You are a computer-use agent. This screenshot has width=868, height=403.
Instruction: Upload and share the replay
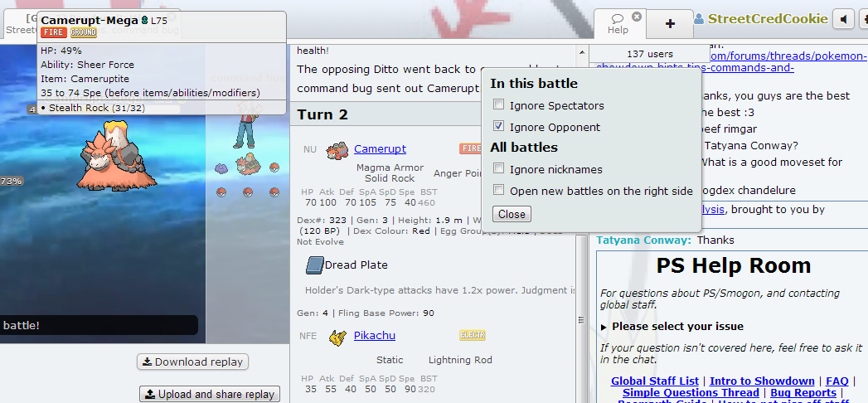[x=210, y=394]
